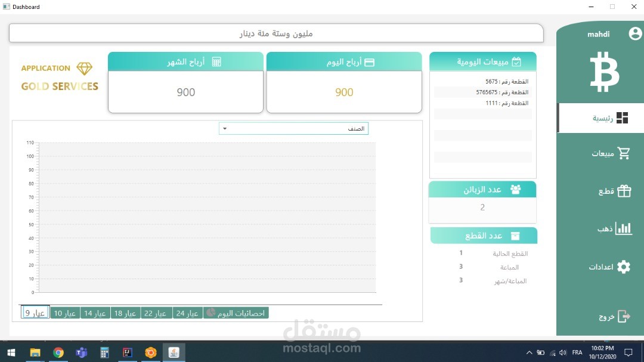Click the shopping cart icon for مبيعات
This screenshot has height=362, width=644.
(x=624, y=153)
